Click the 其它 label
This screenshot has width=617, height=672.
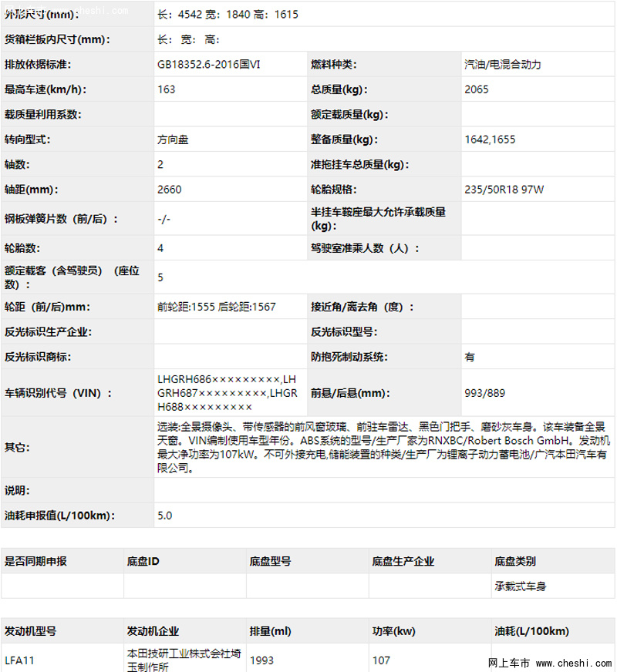tap(17, 448)
